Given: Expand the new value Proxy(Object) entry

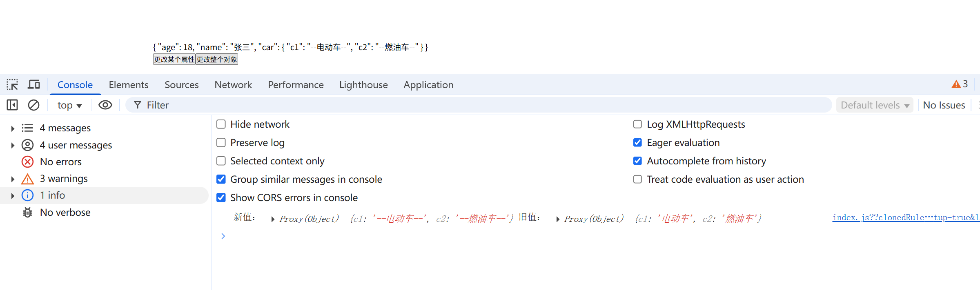Looking at the screenshot, I should pyautogui.click(x=273, y=219).
